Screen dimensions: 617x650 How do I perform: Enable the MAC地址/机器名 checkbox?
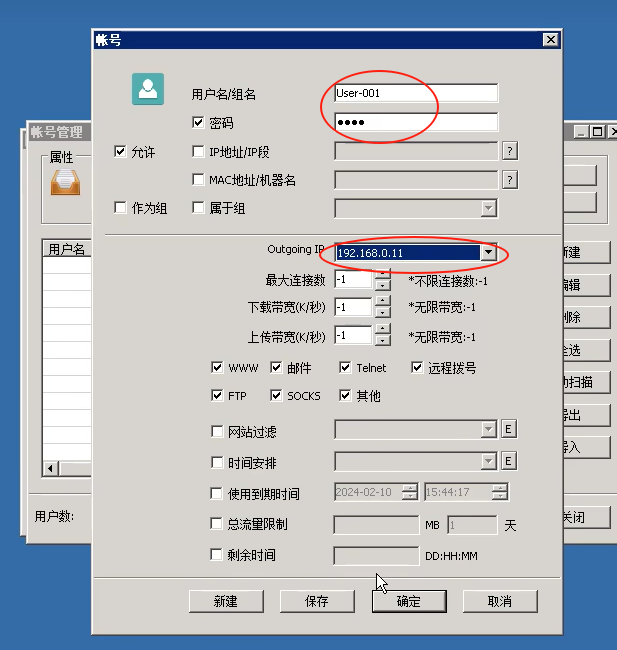click(x=198, y=179)
